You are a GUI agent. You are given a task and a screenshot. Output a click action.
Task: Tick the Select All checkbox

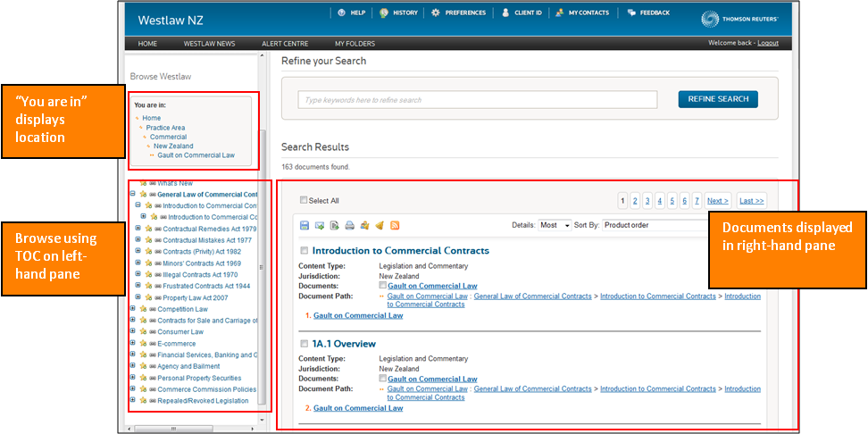[303, 200]
